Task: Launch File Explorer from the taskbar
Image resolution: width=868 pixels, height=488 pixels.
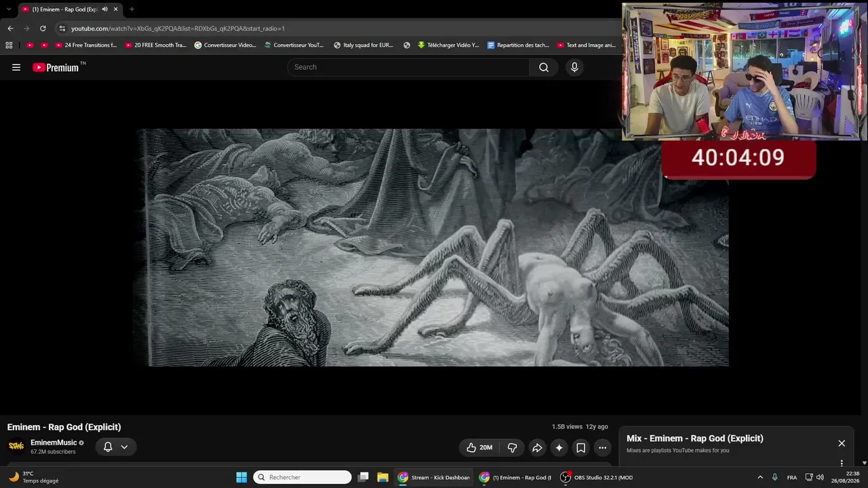Action: 382,477
